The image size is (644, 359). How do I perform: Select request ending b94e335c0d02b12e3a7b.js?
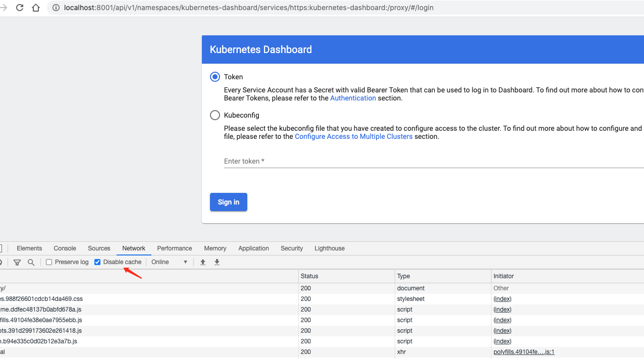[x=322, y=341]
